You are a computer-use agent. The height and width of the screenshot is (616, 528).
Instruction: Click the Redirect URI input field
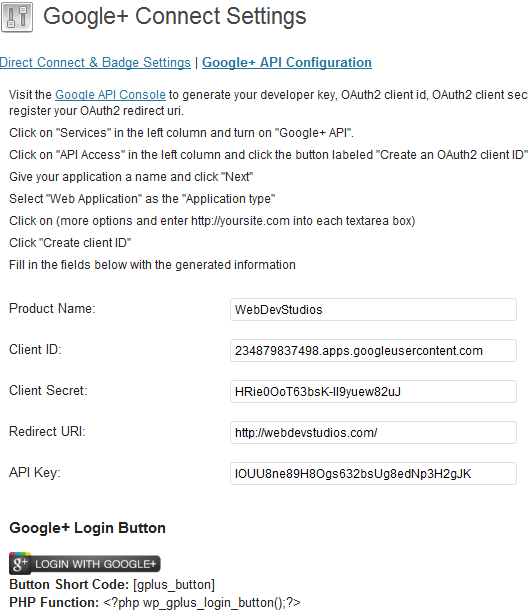(x=373, y=433)
